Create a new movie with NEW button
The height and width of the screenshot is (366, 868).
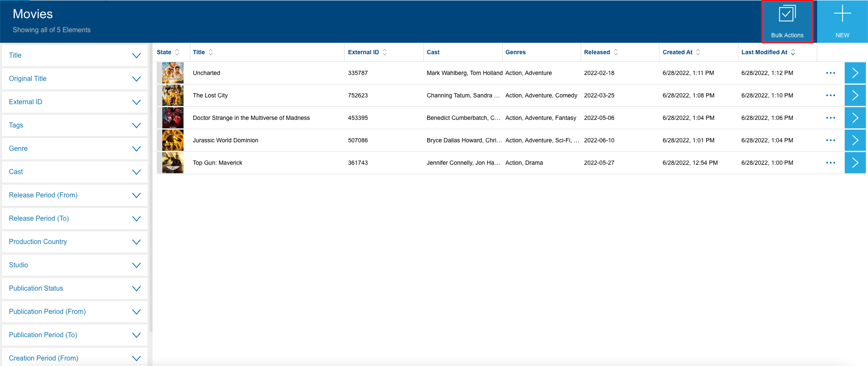click(x=842, y=22)
